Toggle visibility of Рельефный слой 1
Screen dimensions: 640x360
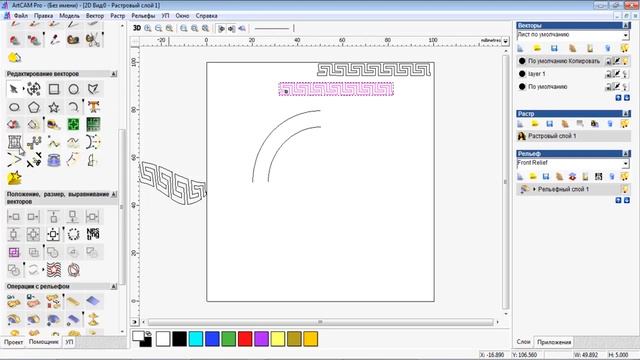624,189
